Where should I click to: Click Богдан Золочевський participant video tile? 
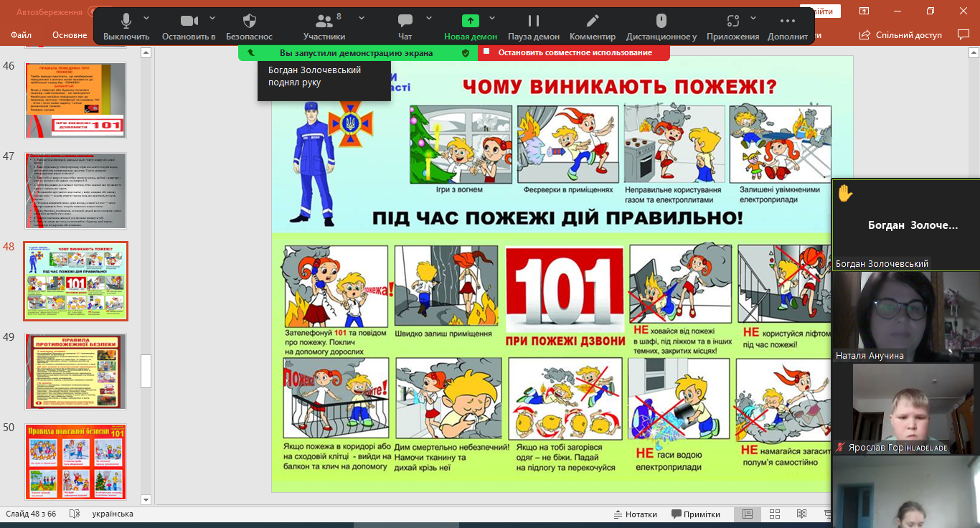tap(905, 225)
